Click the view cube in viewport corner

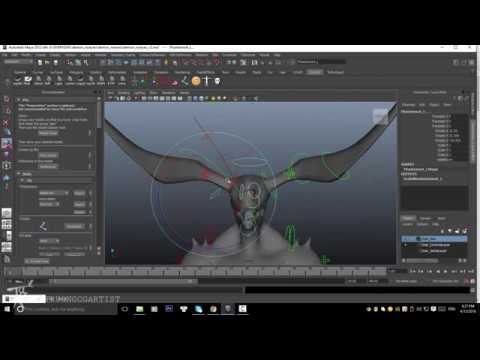coord(380,116)
